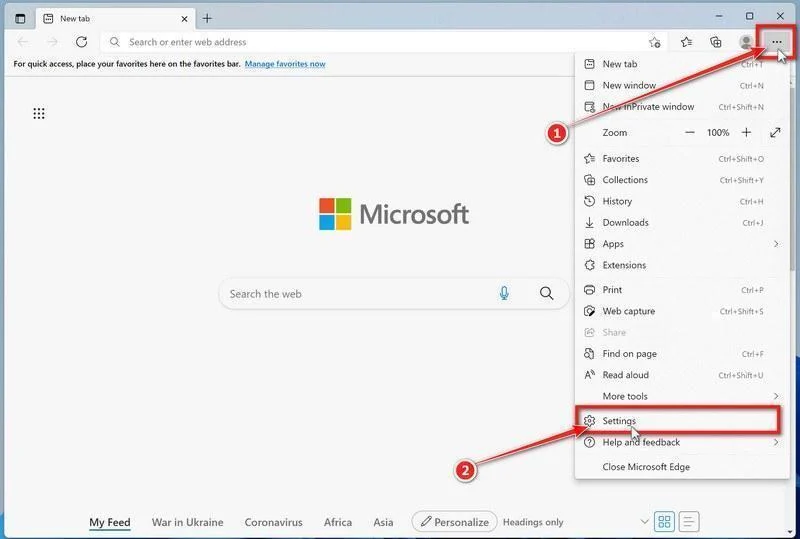Open Downloads from the menu
Image resolution: width=800 pixels, height=539 pixels.
682,223
